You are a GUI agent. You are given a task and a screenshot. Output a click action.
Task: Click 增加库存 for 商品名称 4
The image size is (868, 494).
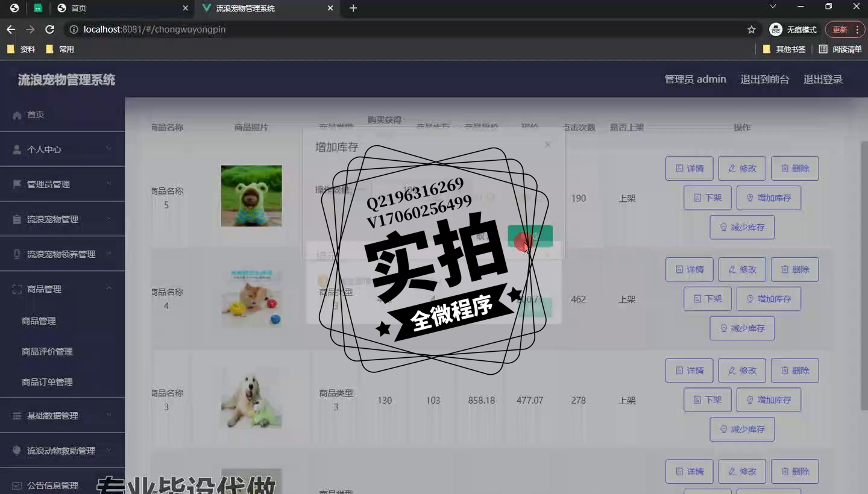769,299
